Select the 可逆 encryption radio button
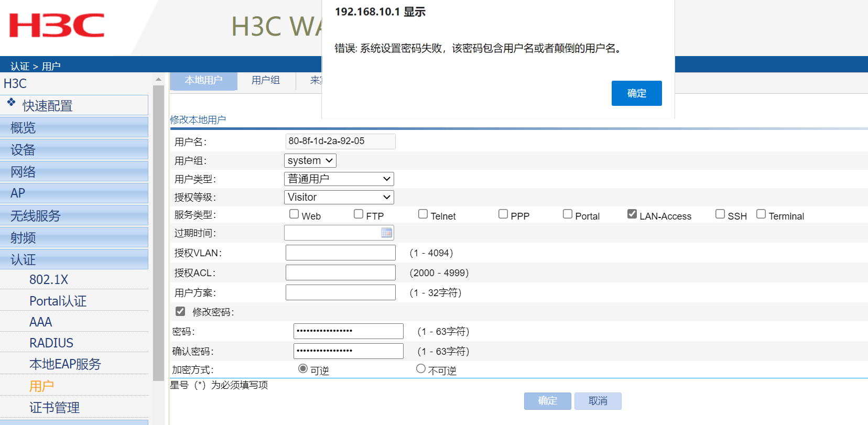This screenshot has width=868, height=425. (303, 368)
